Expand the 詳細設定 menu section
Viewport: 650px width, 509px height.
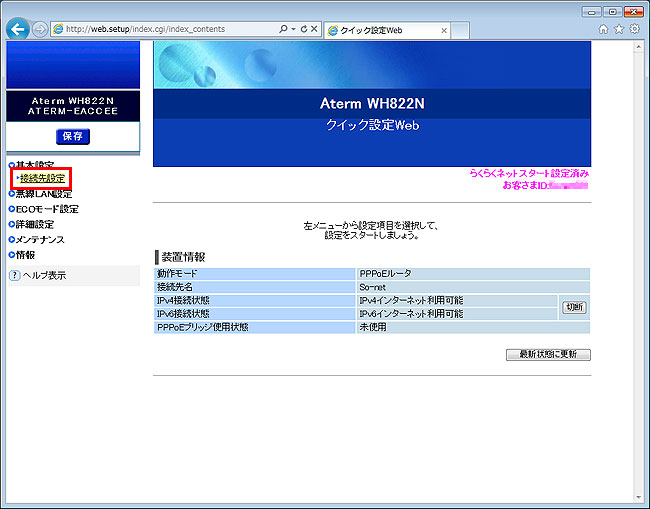point(34,225)
